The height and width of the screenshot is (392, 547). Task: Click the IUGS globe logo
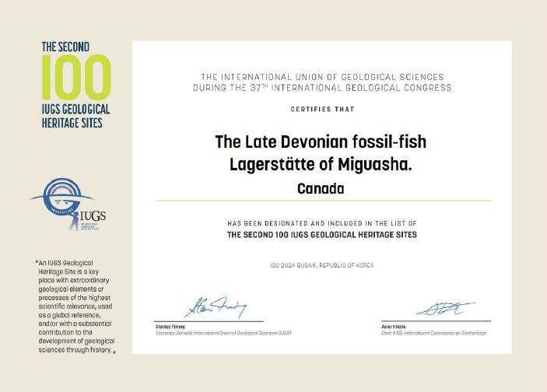pos(68,205)
